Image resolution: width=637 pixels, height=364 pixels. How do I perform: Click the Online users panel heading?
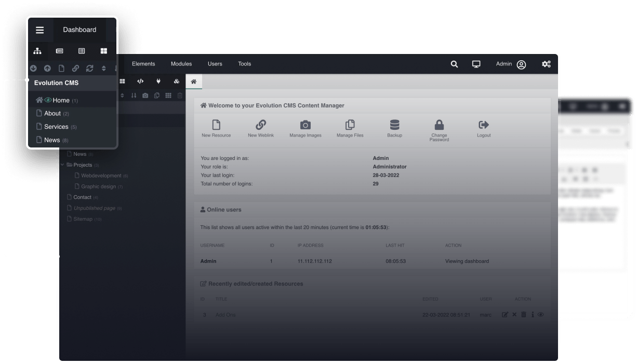221,210
